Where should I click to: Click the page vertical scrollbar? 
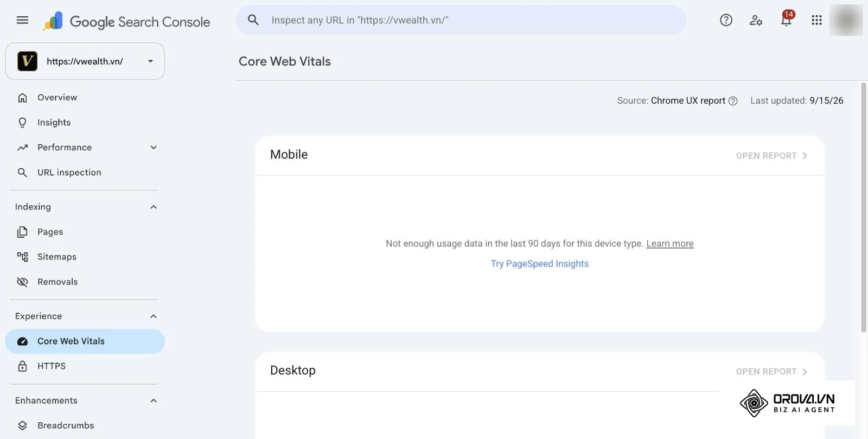pyautogui.click(x=864, y=207)
